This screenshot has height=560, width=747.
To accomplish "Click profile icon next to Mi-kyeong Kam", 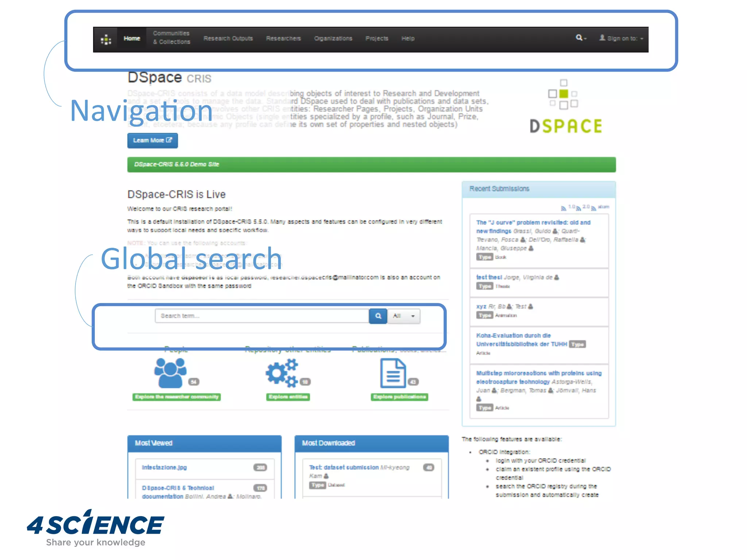I will coord(326,476).
